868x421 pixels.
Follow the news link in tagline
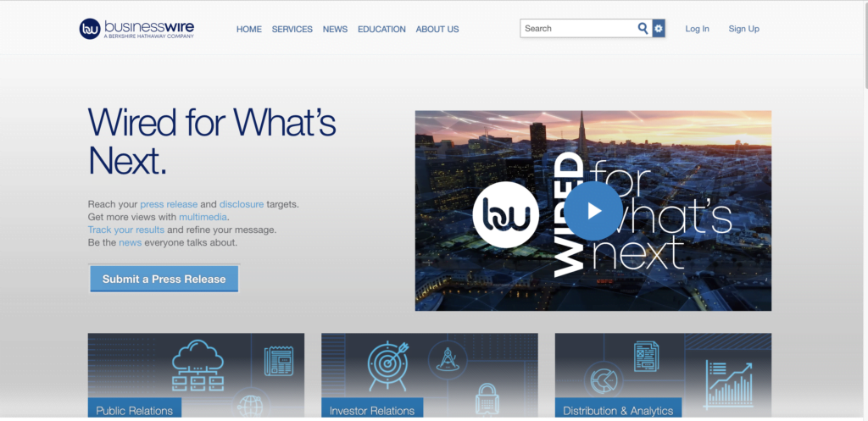pyautogui.click(x=130, y=242)
